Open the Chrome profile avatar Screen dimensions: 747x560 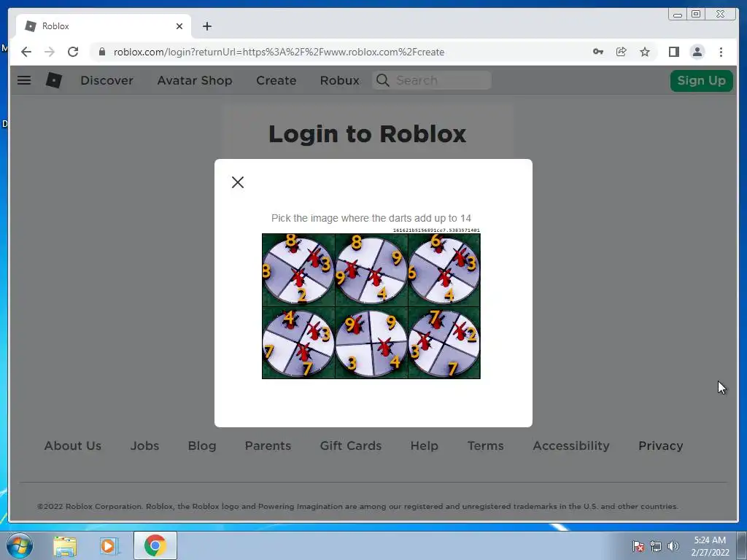pos(697,52)
